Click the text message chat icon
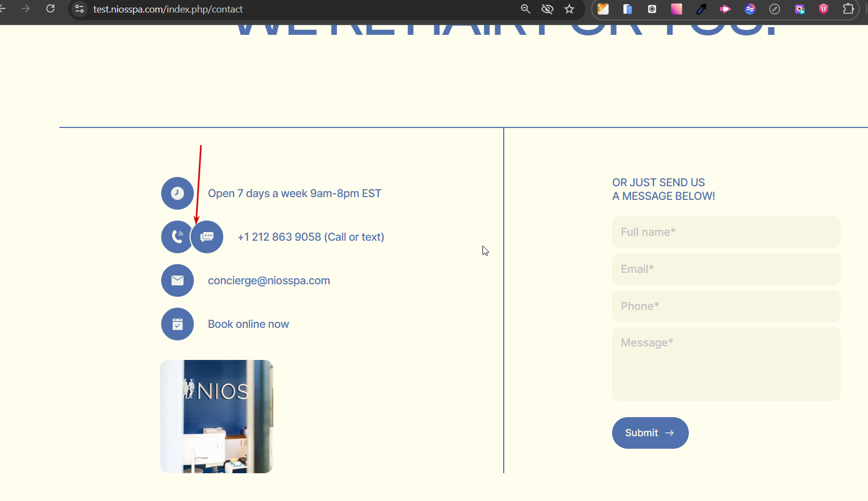The image size is (868, 501). (207, 237)
